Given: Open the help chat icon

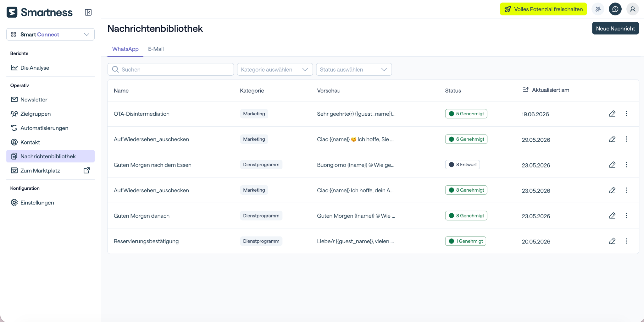Looking at the screenshot, I should click(x=615, y=9).
